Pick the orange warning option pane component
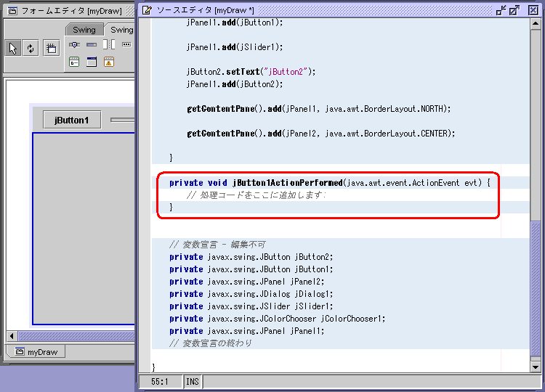Screen dimensions: 545x392 109,62
